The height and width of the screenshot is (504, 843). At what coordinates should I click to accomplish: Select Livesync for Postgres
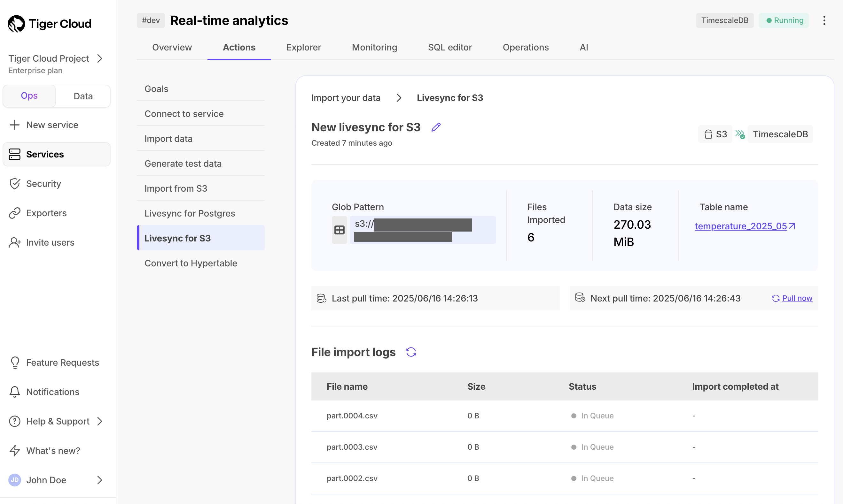pos(200,213)
